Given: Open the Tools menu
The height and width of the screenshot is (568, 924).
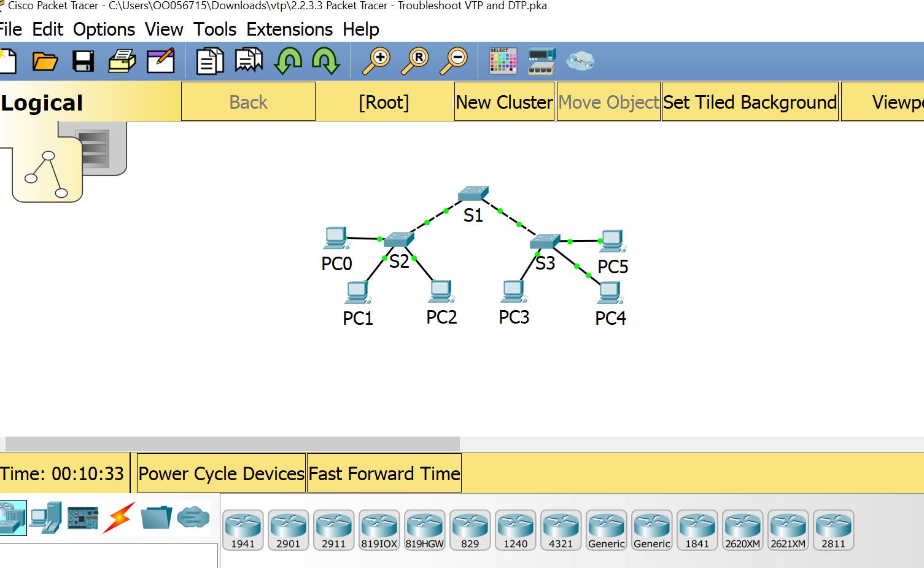Looking at the screenshot, I should pos(215,29).
